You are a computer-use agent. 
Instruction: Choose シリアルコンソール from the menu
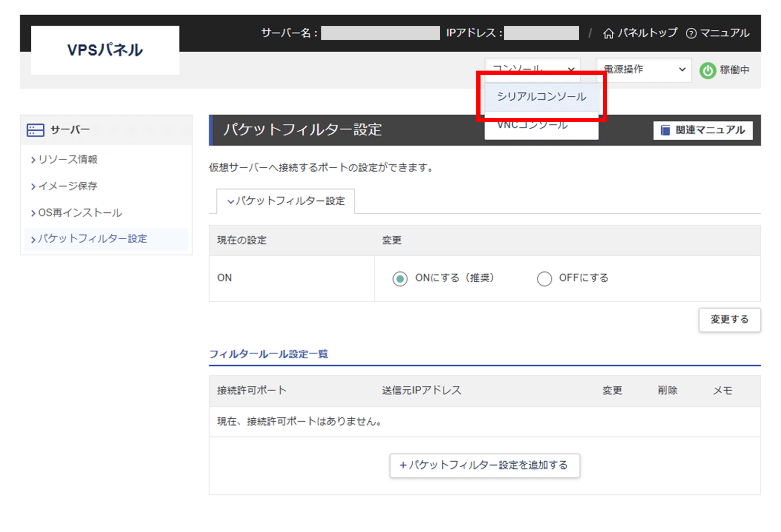coord(541,97)
